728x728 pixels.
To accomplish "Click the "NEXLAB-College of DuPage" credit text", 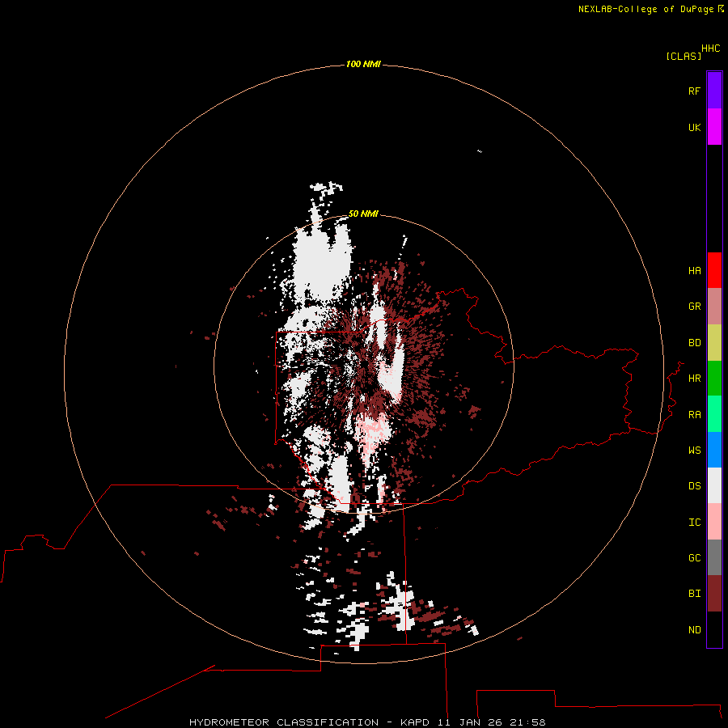I will tap(645, 9).
